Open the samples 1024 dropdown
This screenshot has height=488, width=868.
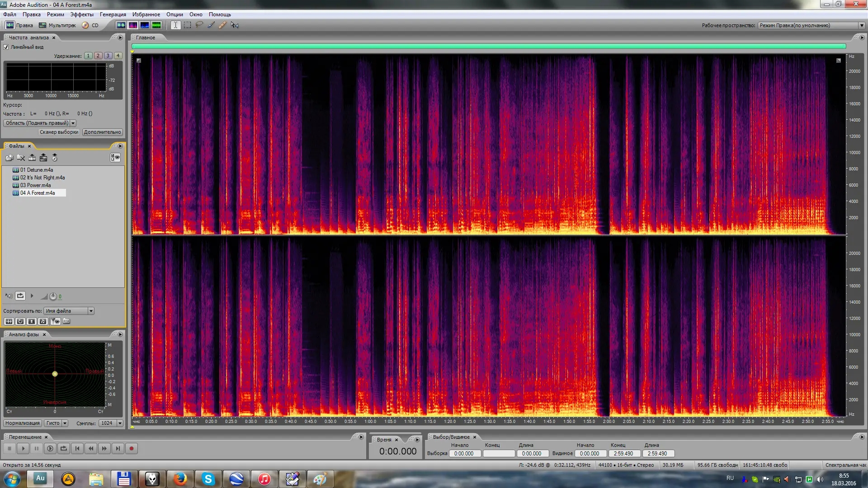click(x=120, y=423)
